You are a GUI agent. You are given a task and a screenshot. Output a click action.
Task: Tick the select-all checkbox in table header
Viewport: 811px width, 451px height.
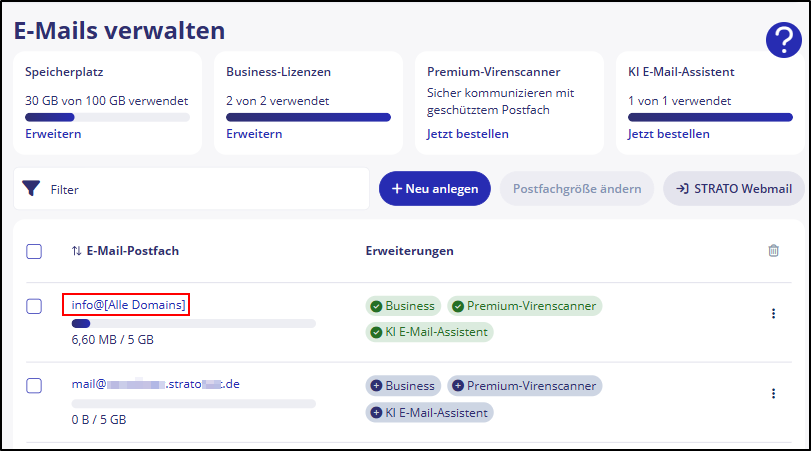(x=34, y=251)
